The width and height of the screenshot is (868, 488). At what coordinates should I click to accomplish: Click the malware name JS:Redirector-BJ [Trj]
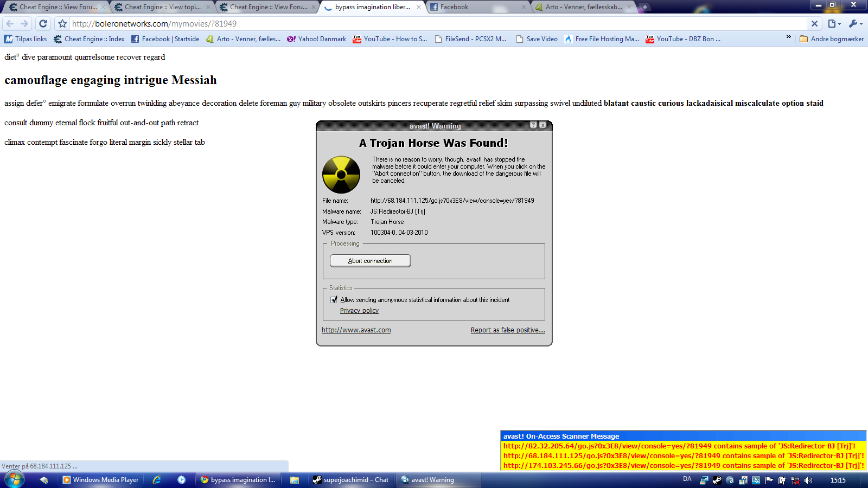coord(398,211)
